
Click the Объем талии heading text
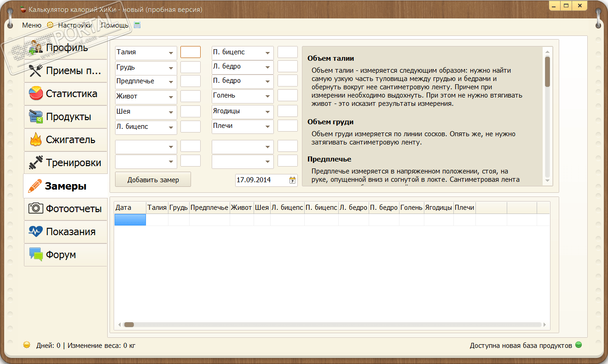click(x=330, y=58)
